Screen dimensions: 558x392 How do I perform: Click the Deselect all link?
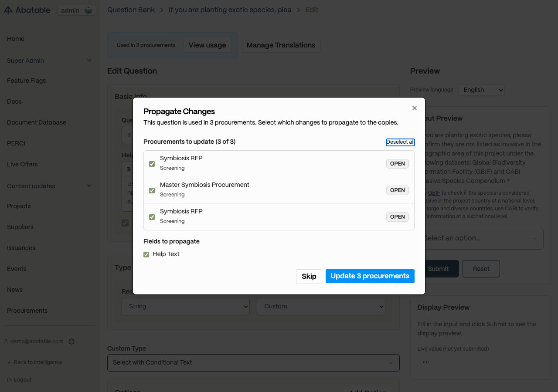click(400, 142)
